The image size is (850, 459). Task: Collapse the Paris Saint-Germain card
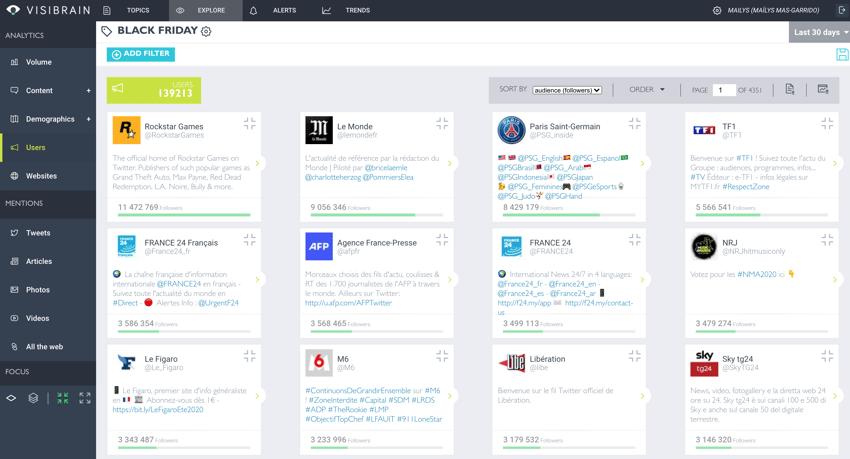click(634, 124)
